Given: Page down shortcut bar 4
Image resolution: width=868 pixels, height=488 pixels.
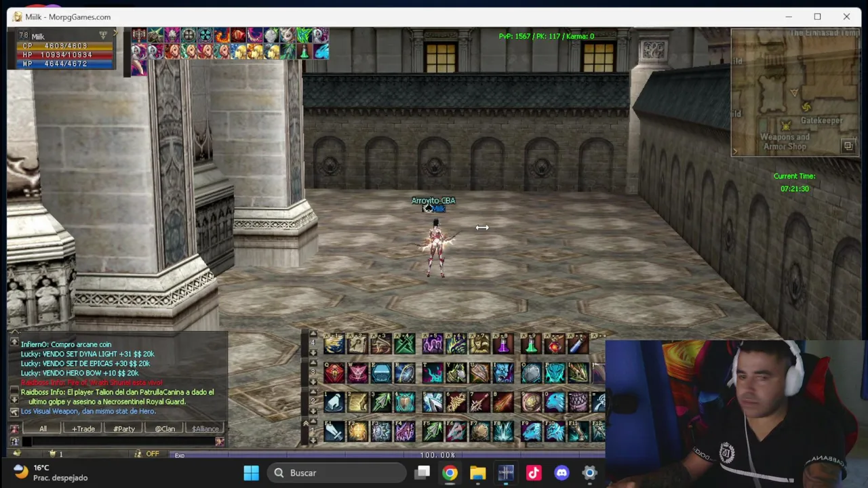Looking at the screenshot, I should coord(313,352).
